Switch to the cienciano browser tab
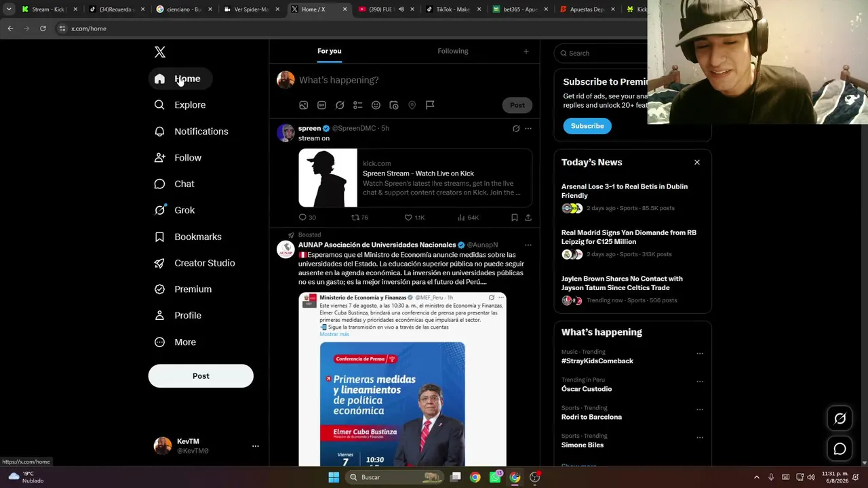Image resolution: width=868 pixels, height=488 pixels. pyautogui.click(x=184, y=9)
